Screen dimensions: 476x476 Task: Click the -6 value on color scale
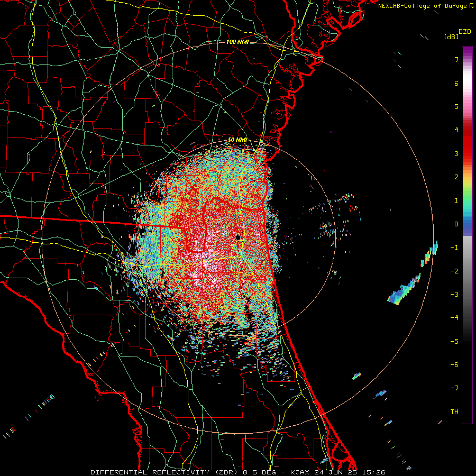point(454,365)
